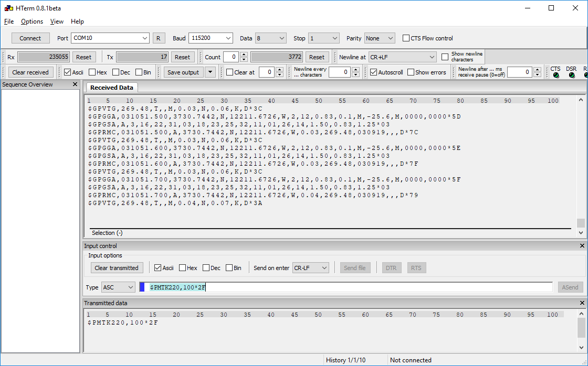The image size is (588, 366).
Task: Toggle the Clear at checkbox
Action: [x=229, y=72]
